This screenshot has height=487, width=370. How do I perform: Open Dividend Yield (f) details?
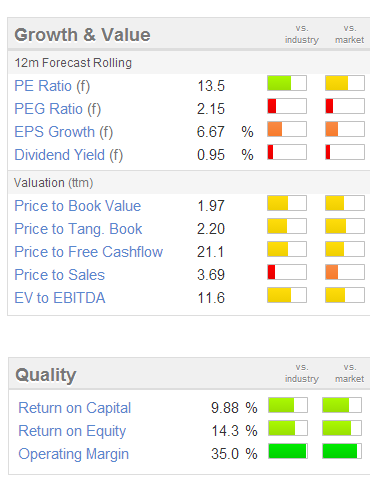(x=69, y=155)
